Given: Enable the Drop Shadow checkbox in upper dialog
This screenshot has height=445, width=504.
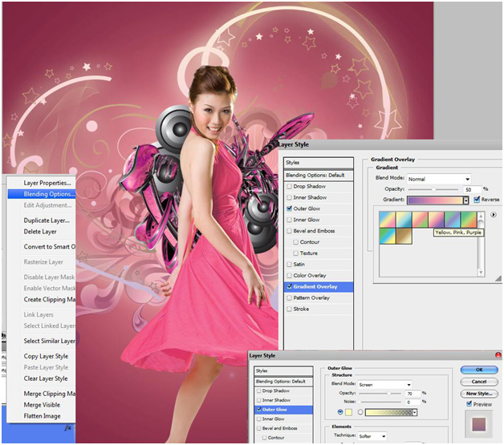Looking at the screenshot, I should pyautogui.click(x=290, y=186).
